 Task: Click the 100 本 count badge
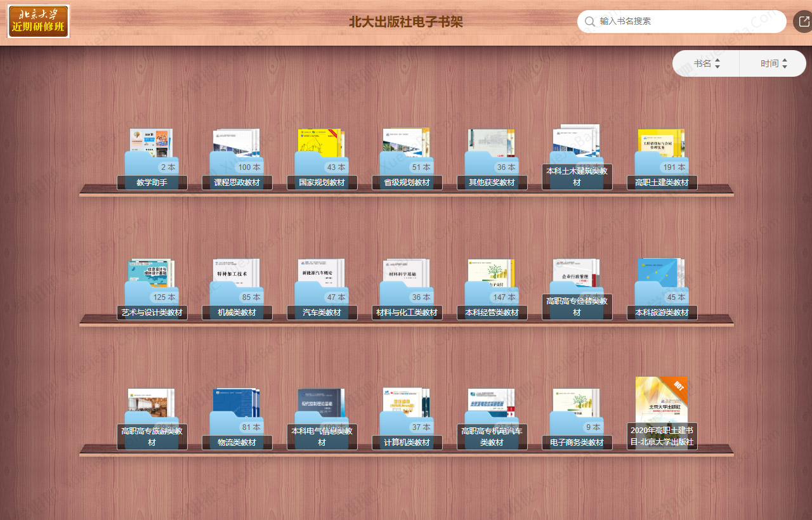pos(249,167)
